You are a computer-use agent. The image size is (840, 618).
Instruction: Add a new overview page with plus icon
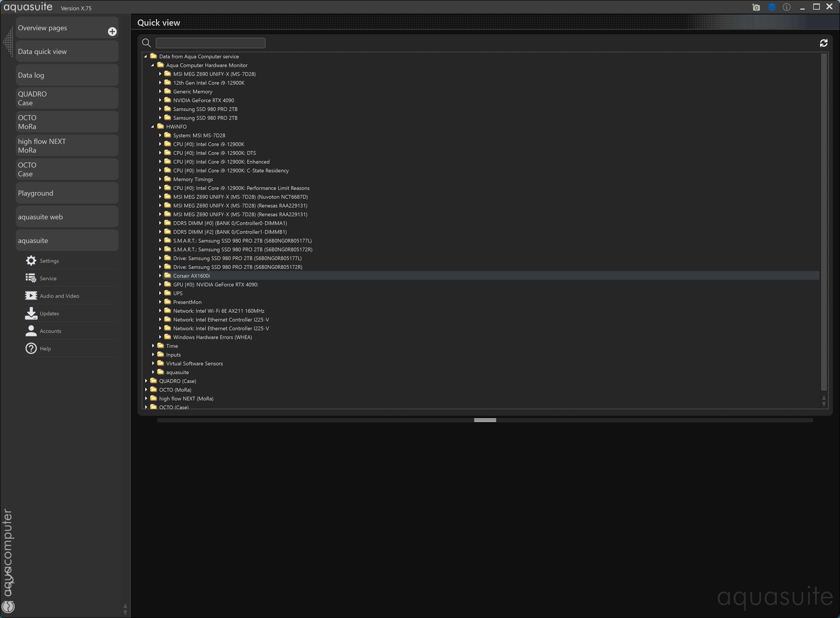112,31
